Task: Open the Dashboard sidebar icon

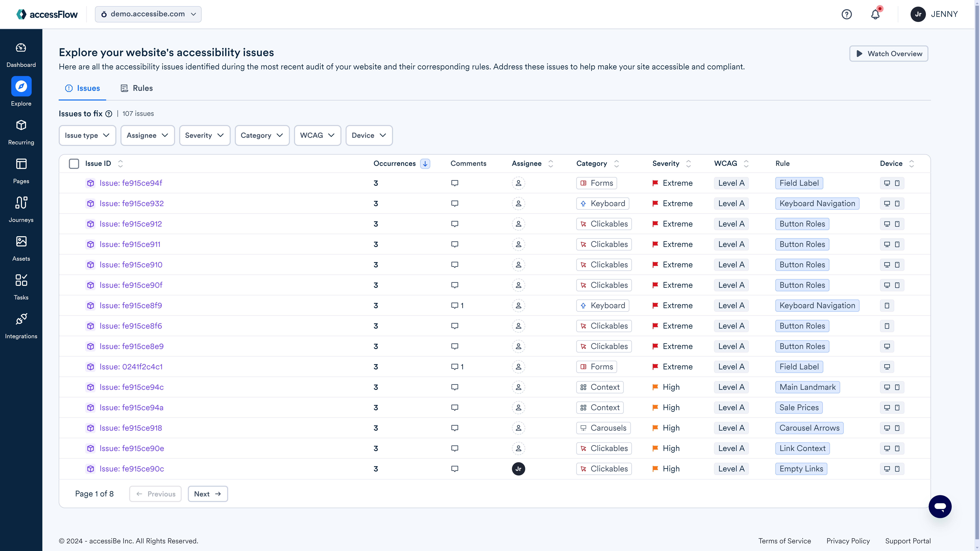Action: [x=21, y=48]
